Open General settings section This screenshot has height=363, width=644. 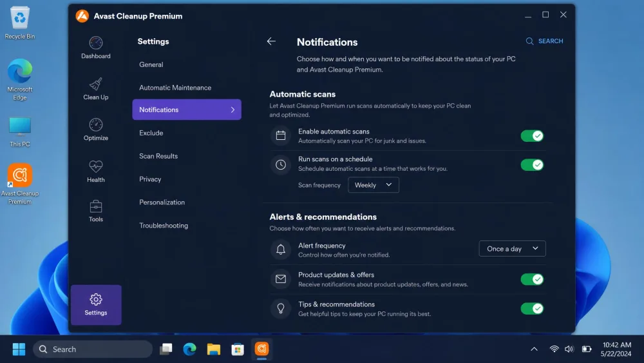click(151, 64)
